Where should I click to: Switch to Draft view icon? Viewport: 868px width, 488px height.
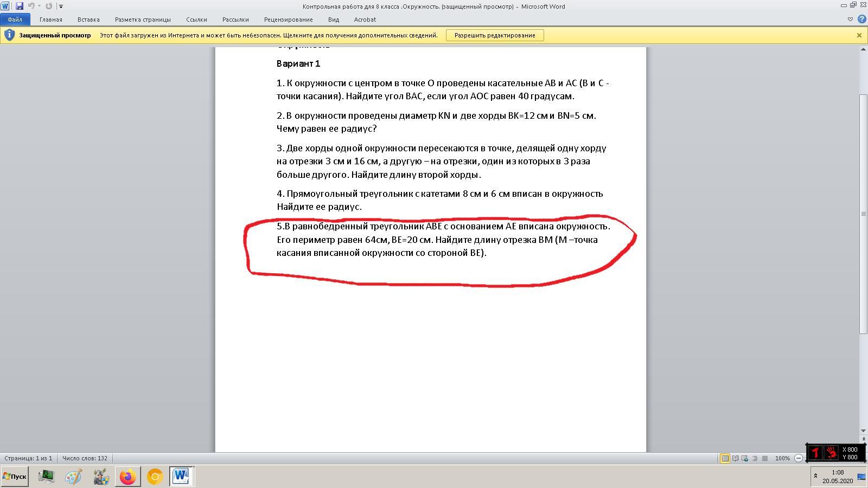[765, 458]
